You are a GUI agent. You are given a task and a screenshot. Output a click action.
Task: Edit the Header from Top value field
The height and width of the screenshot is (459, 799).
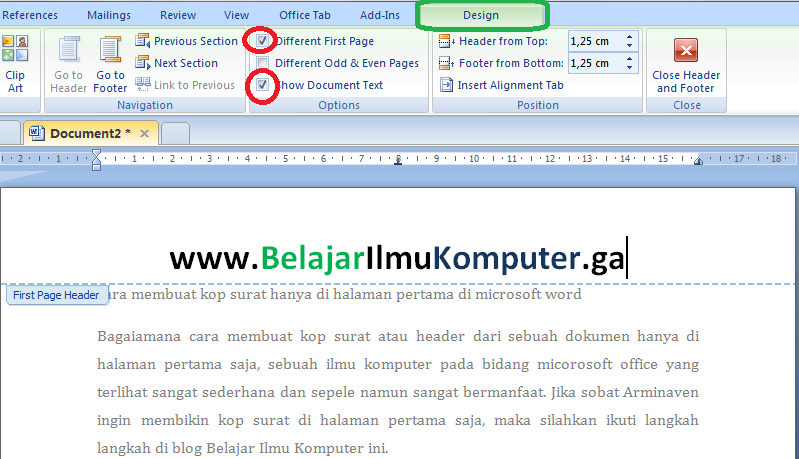595,41
